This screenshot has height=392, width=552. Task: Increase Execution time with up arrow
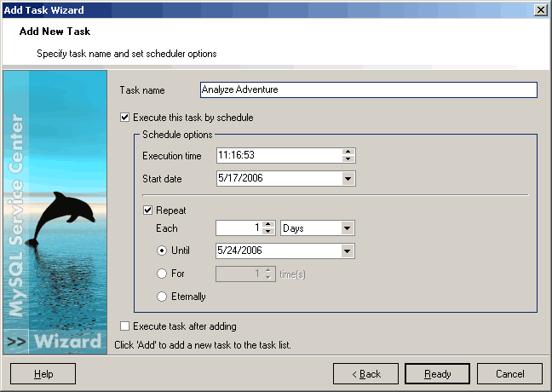coord(348,152)
